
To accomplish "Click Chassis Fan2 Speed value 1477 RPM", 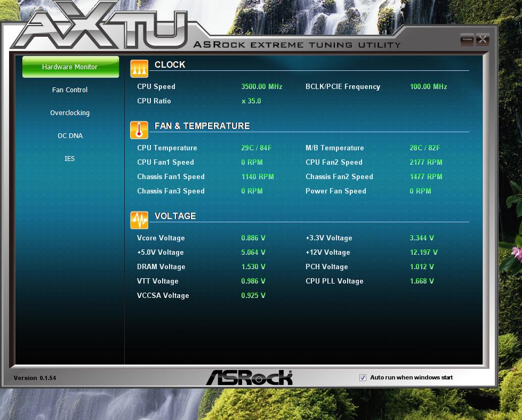I will tap(426, 177).
